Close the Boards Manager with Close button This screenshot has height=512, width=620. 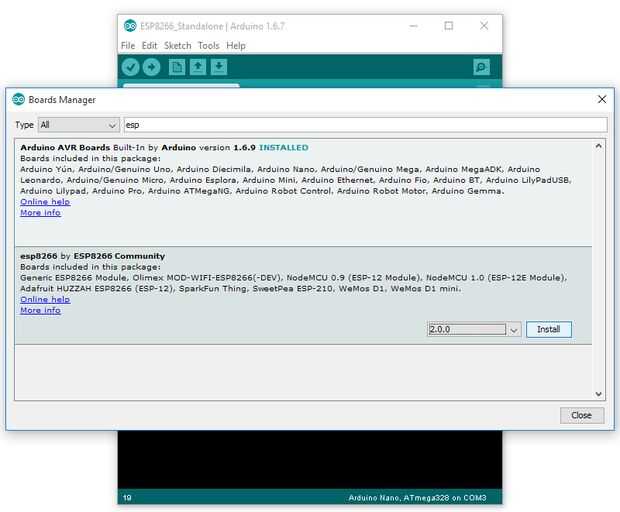582,416
